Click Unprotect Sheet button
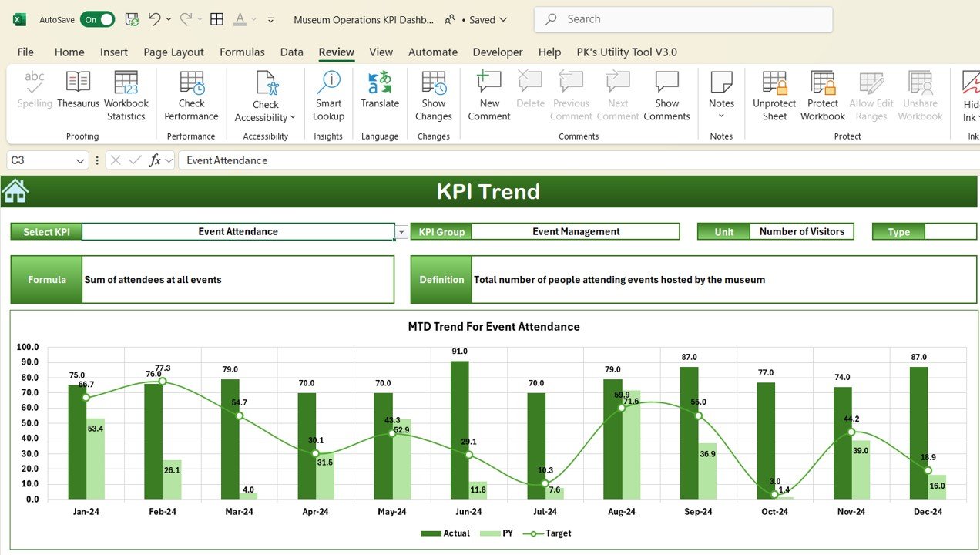The width and height of the screenshot is (980, 555). coord(774,96)
